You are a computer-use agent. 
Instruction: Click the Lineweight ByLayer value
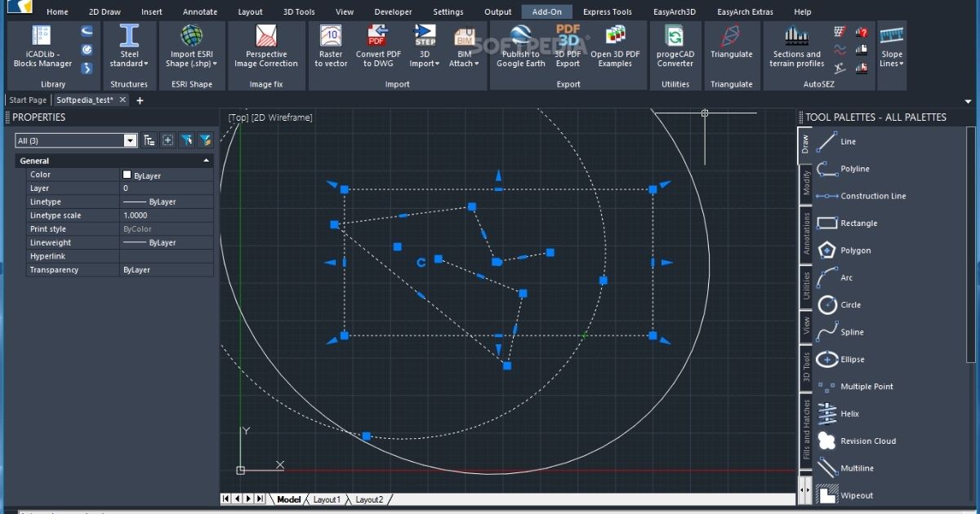click(x=167, y=242)
